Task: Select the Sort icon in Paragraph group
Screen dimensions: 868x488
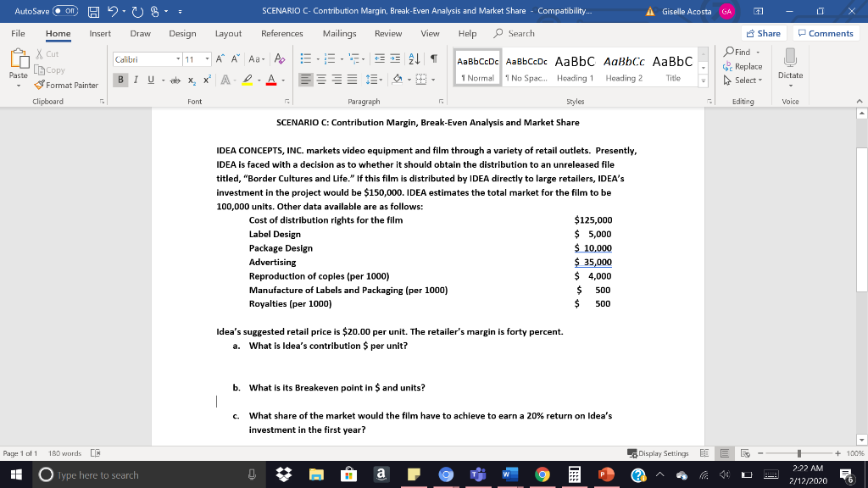Action: tap(415, 58)
